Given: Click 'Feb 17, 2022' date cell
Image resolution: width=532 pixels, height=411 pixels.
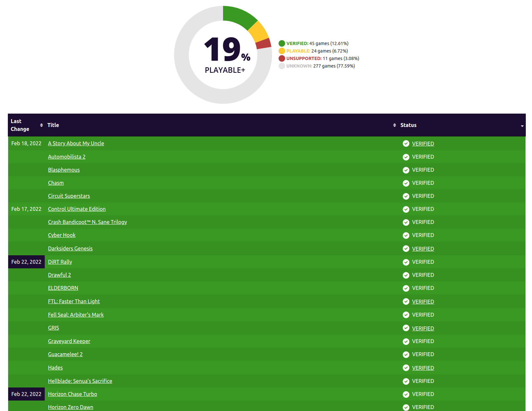Looking at the screenshot, I should coord(26,209).
